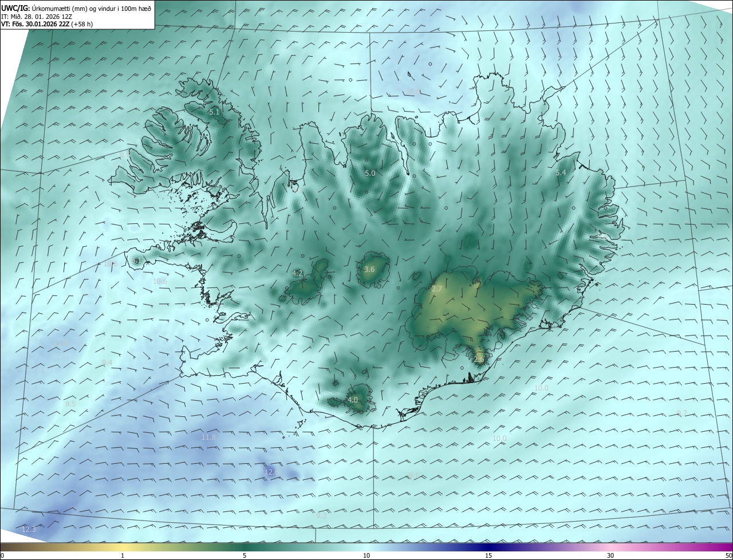Image resolution: width=733 pixels, height=560 pixels.
Task: Click the 9.5 value west of Iceland
Action: point(70,404)
